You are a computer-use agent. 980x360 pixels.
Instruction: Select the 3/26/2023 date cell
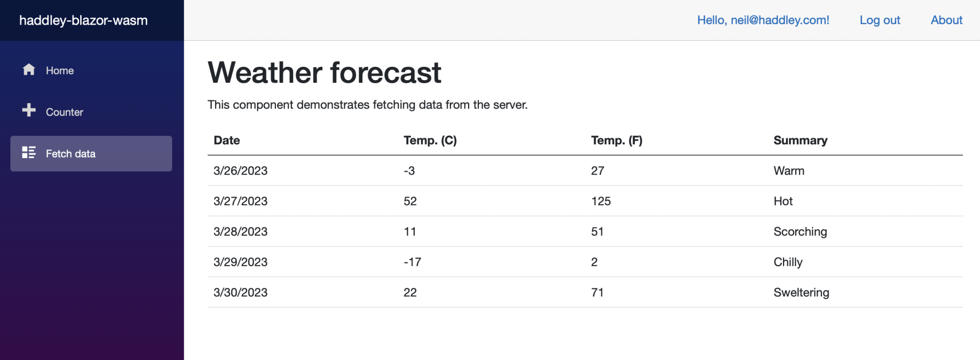[x=241, y=171]
